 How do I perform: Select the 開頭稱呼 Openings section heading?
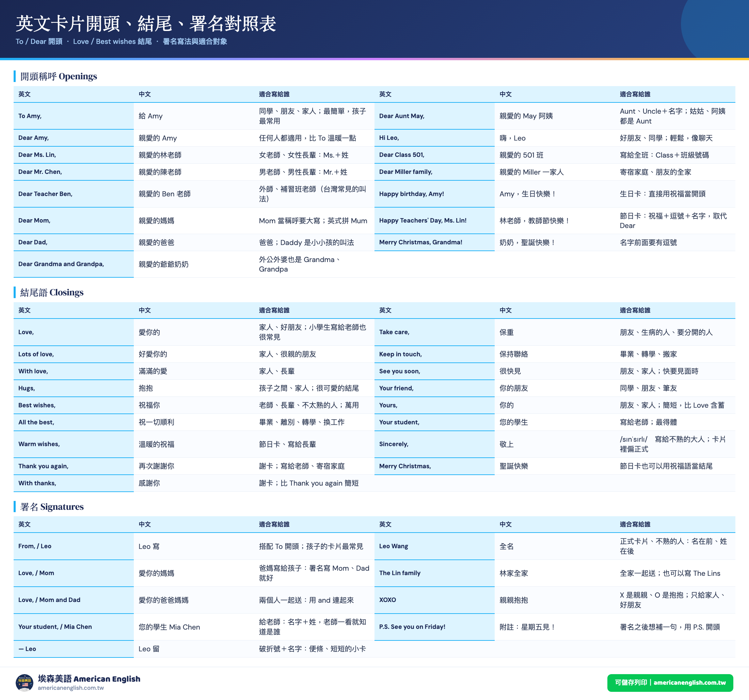click(x=59, y=77)
